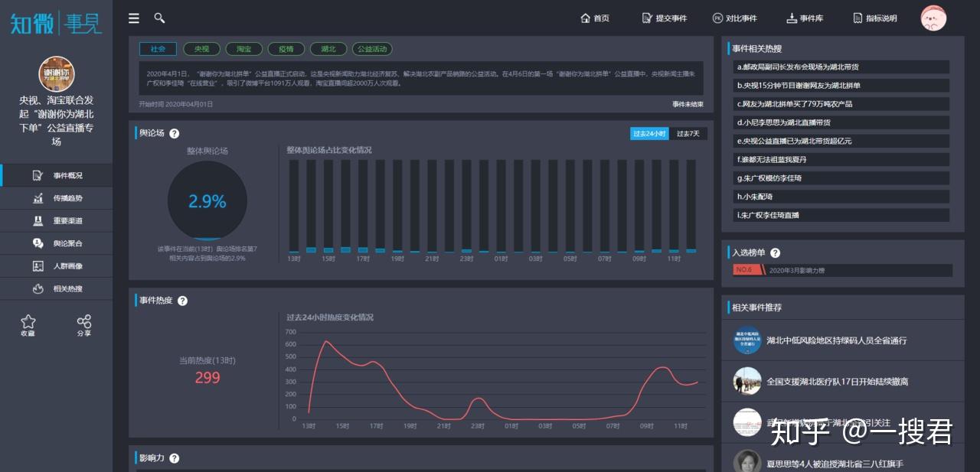Viewport: 980px width, 472px height.
Task: Switch to 过去7天 view
Action: click(x=688, y=133)
